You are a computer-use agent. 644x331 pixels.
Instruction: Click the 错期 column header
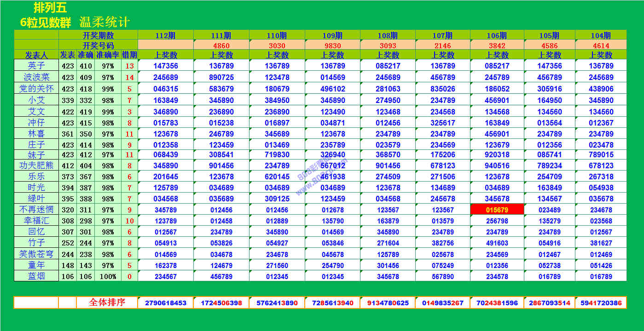pyautogui.click(x=129, y=55)
